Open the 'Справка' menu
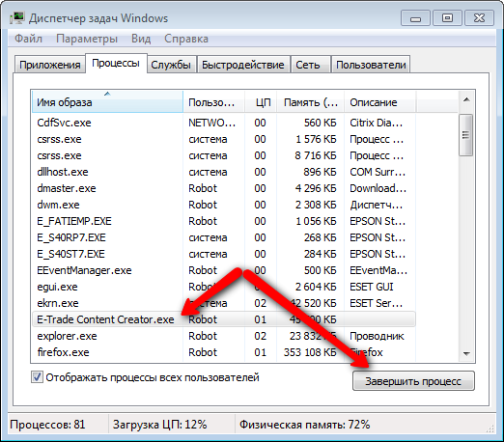This screenshot has height=442, width=504. 186,39
